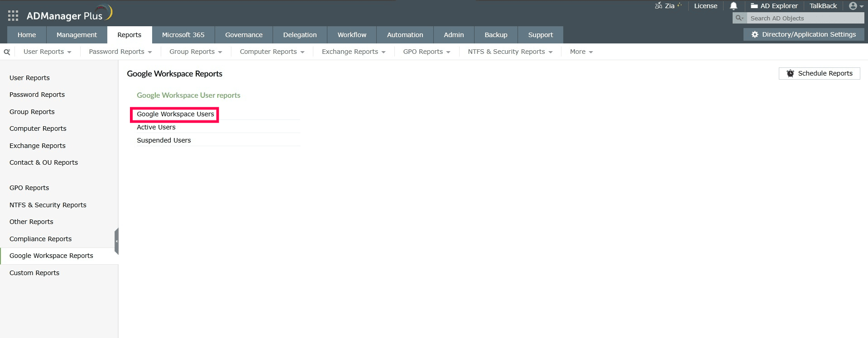Image resolution: width=868 pixels, height=338 pixels.
Task: Select User Reports in left sidebar
Action: [29, 78]
